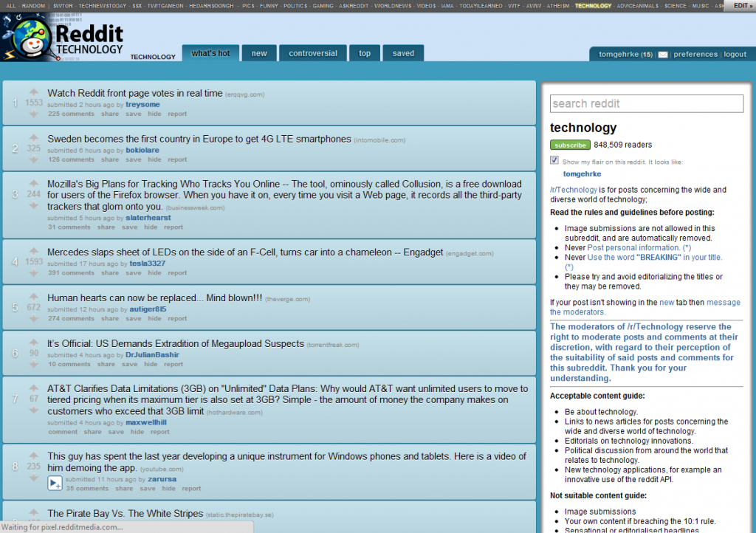This screenshot has height=533, width=756.
Task: Toggle the "Show my flair on this reddit" checkbox
Action: point(554,160)
